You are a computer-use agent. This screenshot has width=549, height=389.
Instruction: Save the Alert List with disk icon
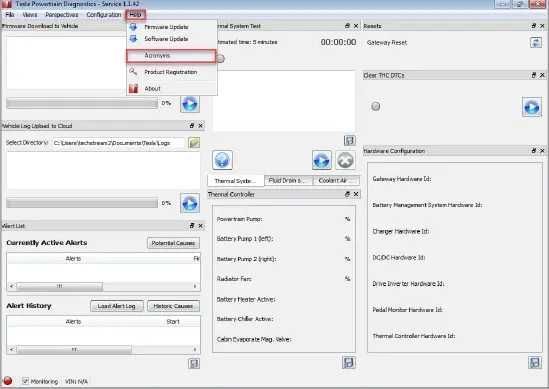coord(194,363)
